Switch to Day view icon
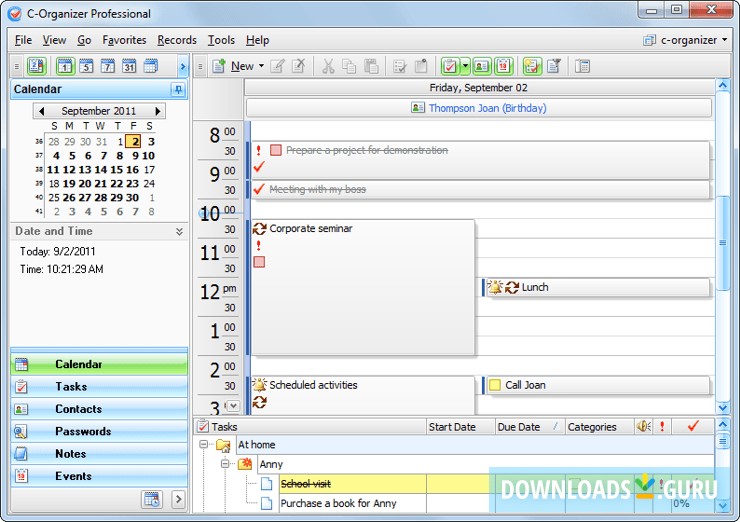 pos(65,66)
